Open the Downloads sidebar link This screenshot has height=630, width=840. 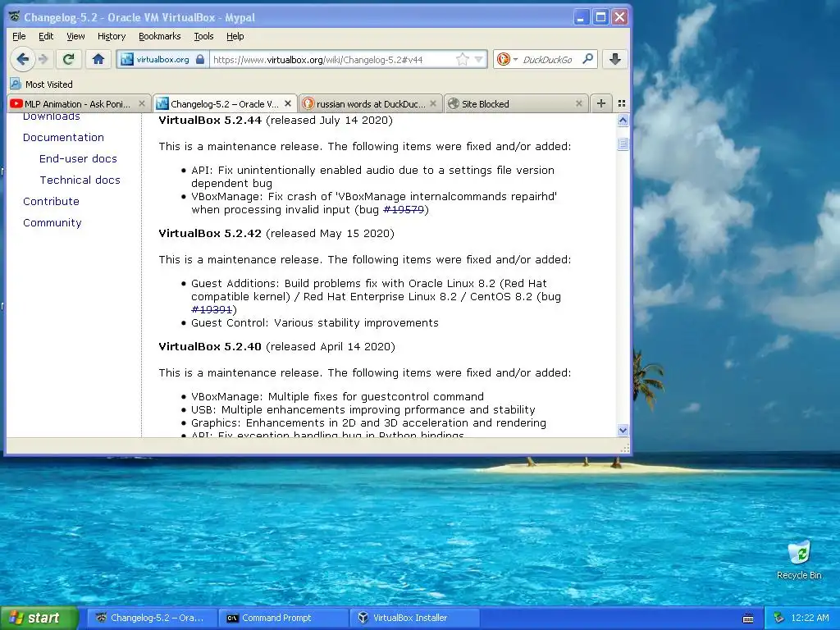(x=52, y=116)
